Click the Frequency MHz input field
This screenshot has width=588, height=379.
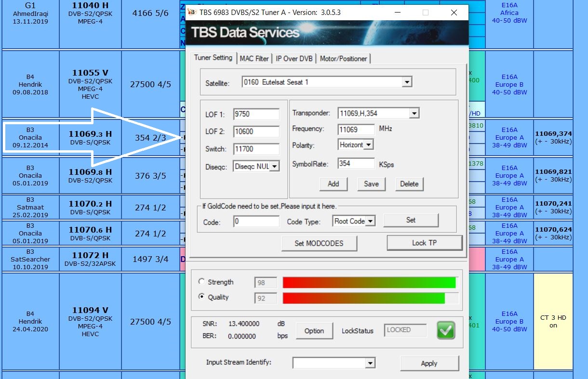356,129
